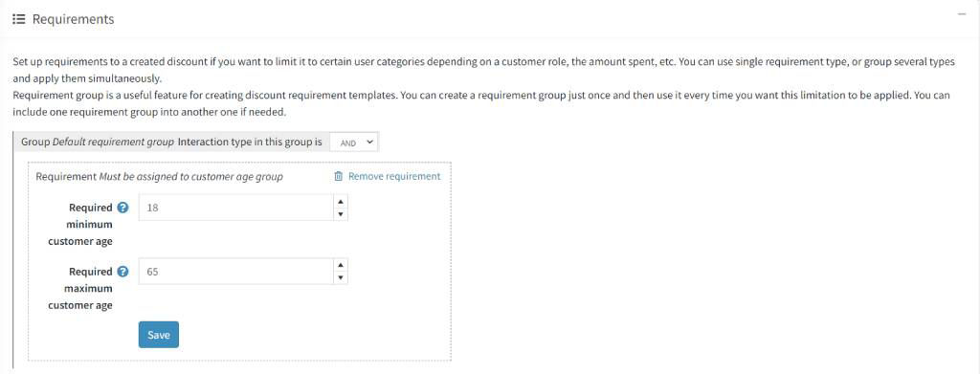
Task: Open the AND interaction type dropdown
Action: coord(354,143)
